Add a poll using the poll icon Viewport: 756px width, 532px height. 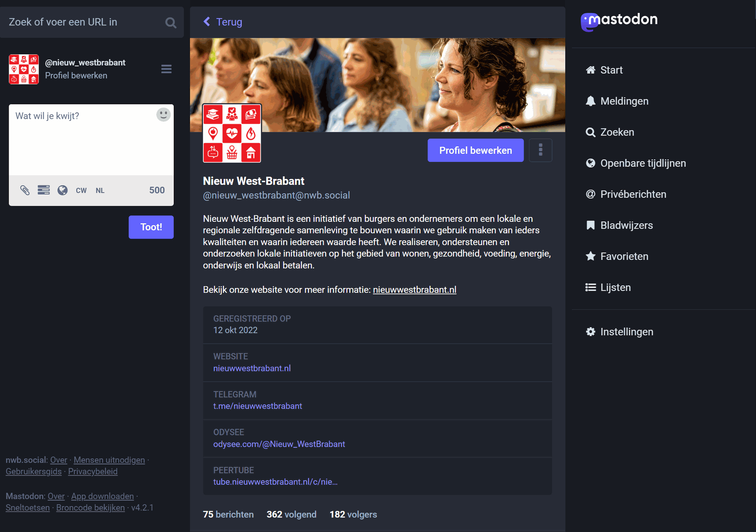point(44,190)
